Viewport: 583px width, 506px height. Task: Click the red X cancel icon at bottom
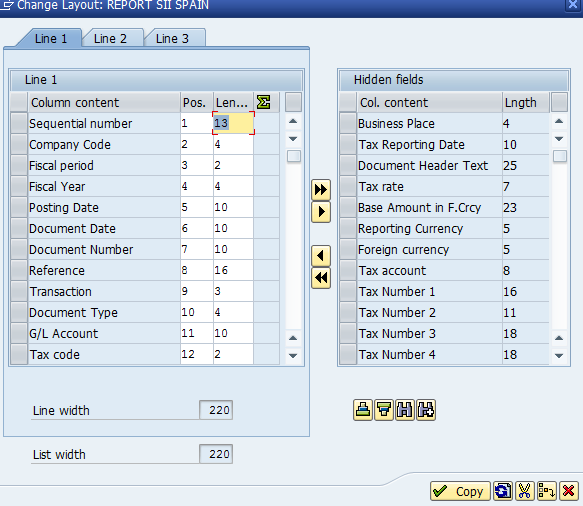(568, 491)
